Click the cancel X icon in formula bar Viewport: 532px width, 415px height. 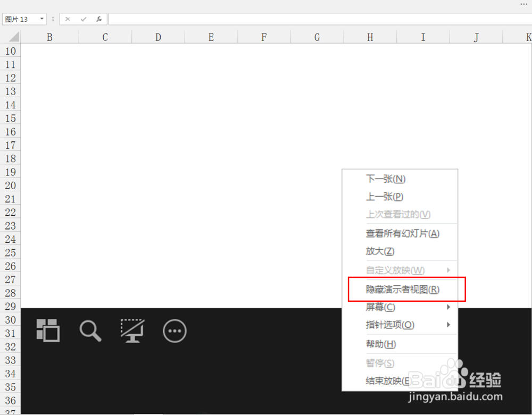pos(68,19)
